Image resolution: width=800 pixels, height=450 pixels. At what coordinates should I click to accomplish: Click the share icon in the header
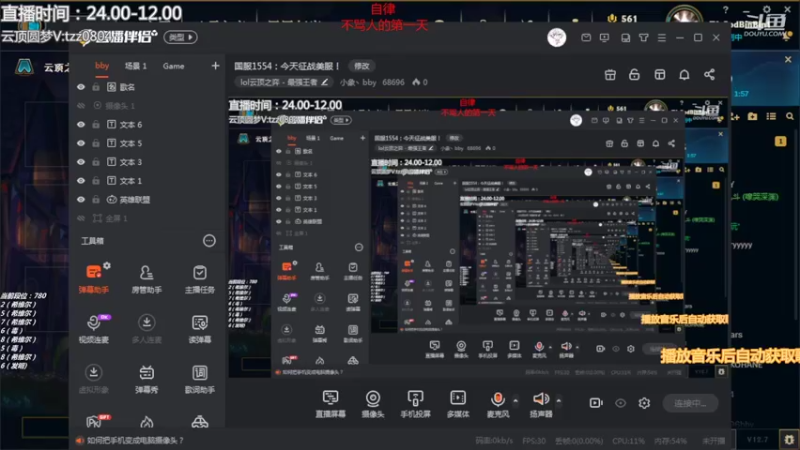[709, 74]
